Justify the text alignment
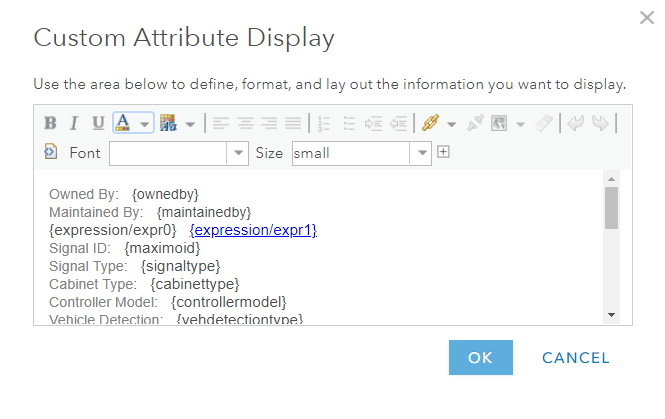Image resolution: width=665 pixels, height=419 pixels. click(x=293, y=123)
